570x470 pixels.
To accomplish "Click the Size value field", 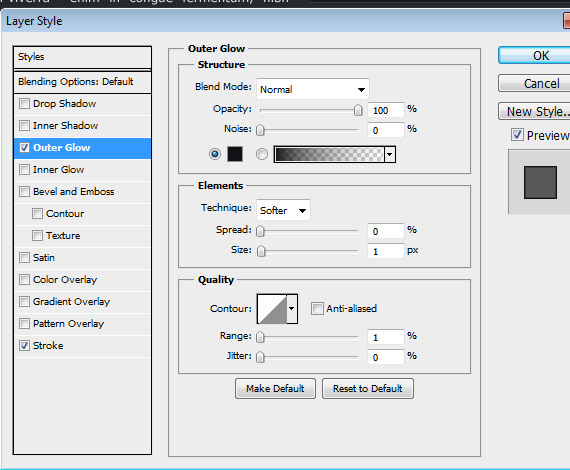I will [386, 251].
